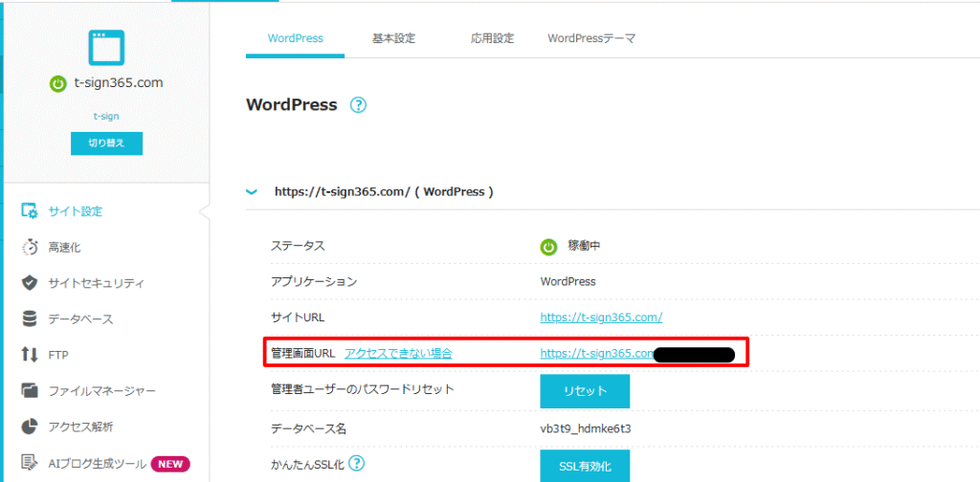
Task: Click the NEW badge on AIブログ生成ツール
Action: coord(170,464)
